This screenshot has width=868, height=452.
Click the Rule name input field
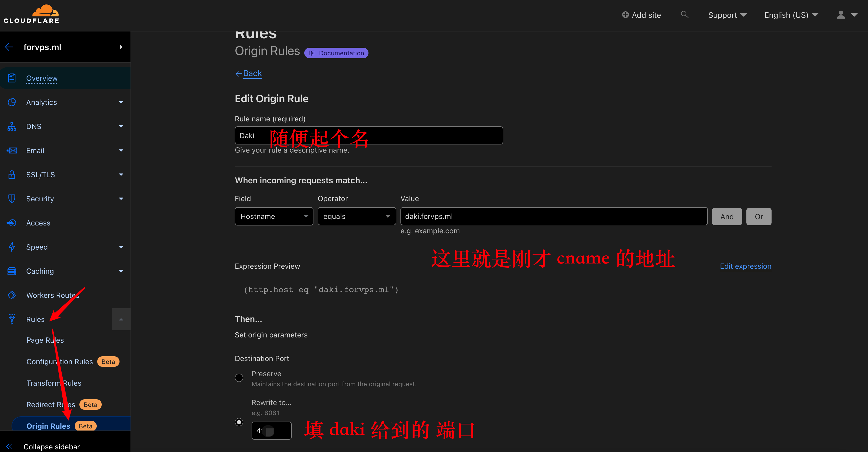369,136
